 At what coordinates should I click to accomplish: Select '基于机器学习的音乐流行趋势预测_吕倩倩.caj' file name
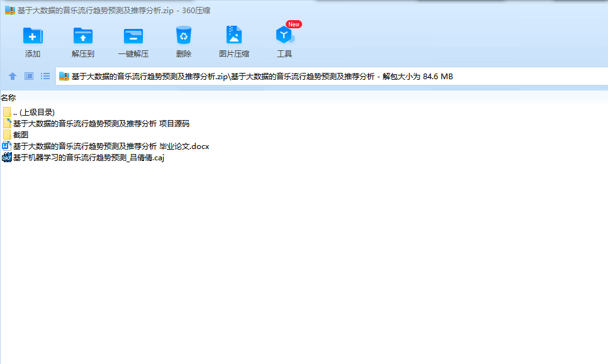pyautogui.click(x=88, y=157)
